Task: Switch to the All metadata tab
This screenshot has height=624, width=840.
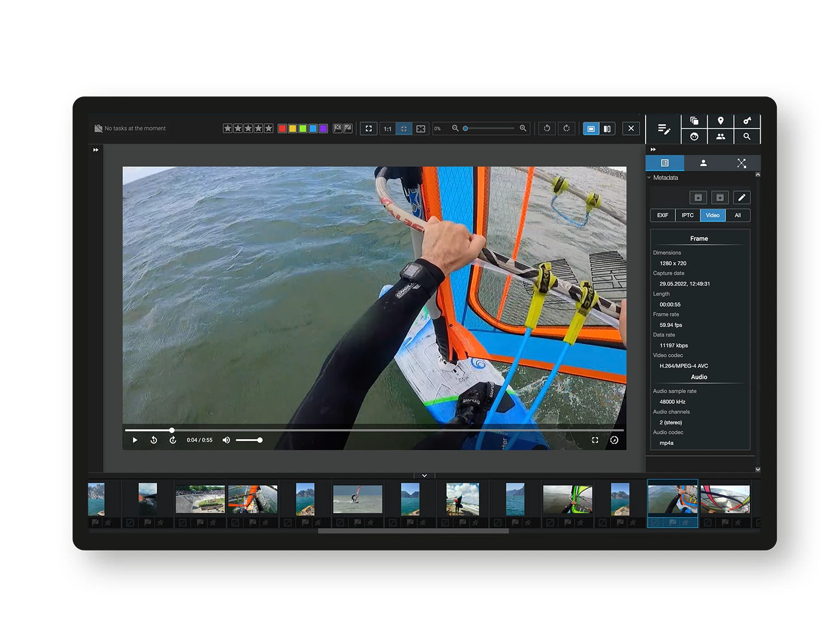Action: 738,215
